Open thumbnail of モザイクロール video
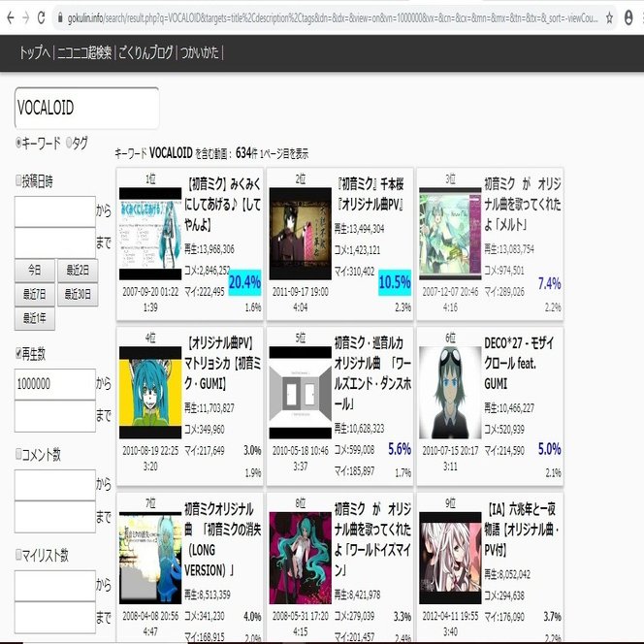This screenshot has height=644, width=644. tap(450, 393)
